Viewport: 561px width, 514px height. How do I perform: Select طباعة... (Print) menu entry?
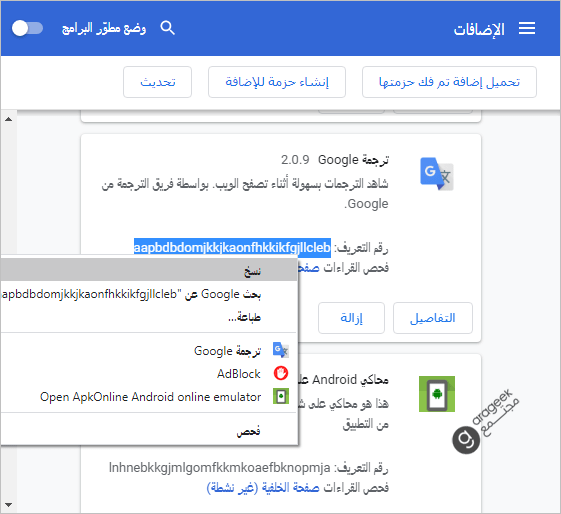[148, 317]
